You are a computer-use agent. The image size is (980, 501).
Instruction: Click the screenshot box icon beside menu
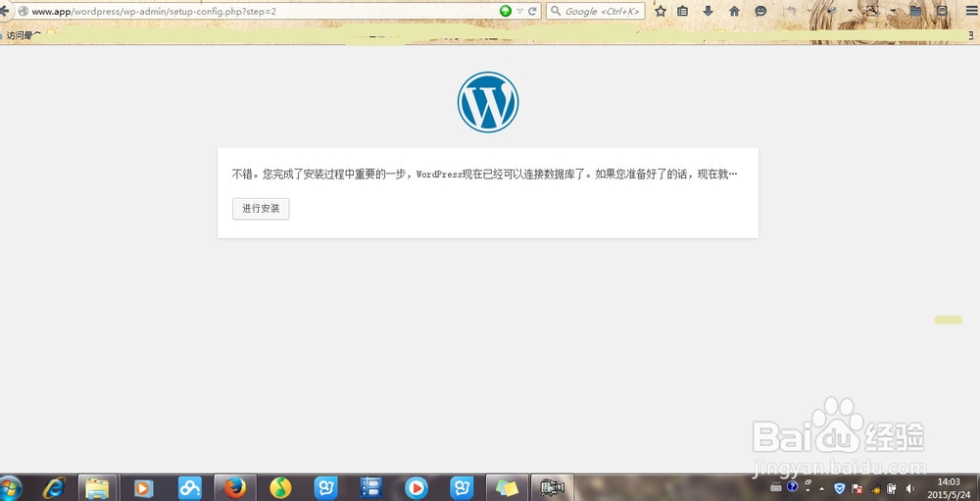(x=942, y=11)
